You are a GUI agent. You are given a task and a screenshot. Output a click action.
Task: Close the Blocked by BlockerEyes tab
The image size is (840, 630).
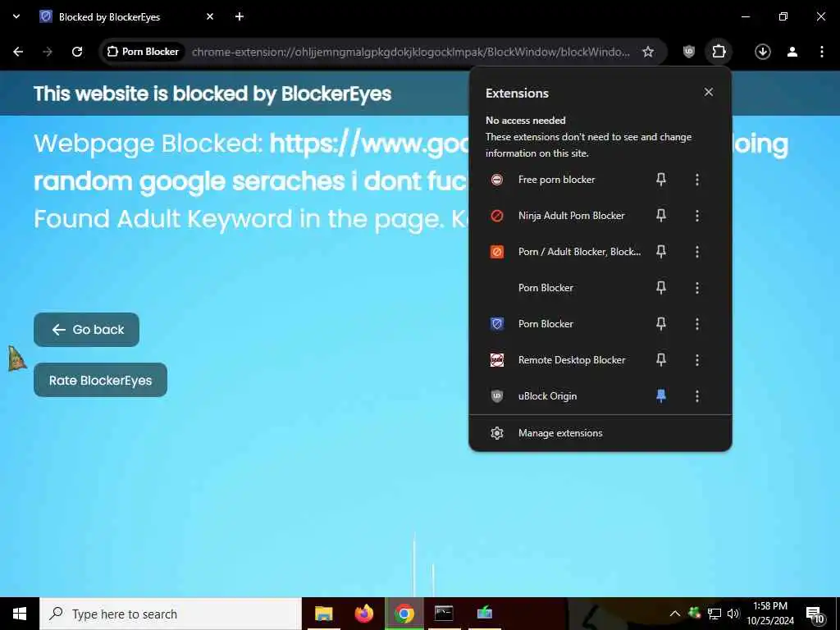210,16
